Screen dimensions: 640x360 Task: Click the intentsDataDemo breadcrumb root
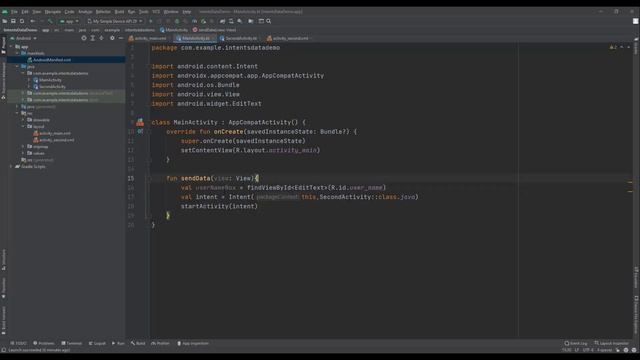pos(20,30)
